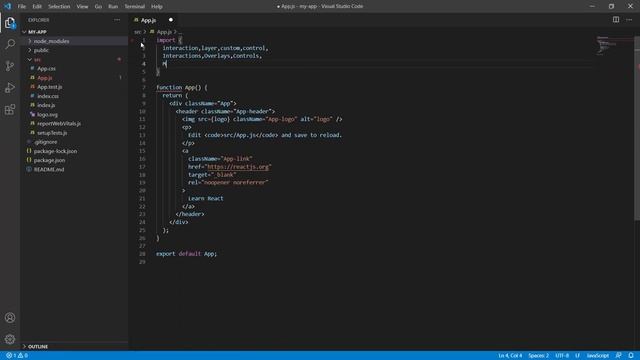Open App.css in explorer

47,69
